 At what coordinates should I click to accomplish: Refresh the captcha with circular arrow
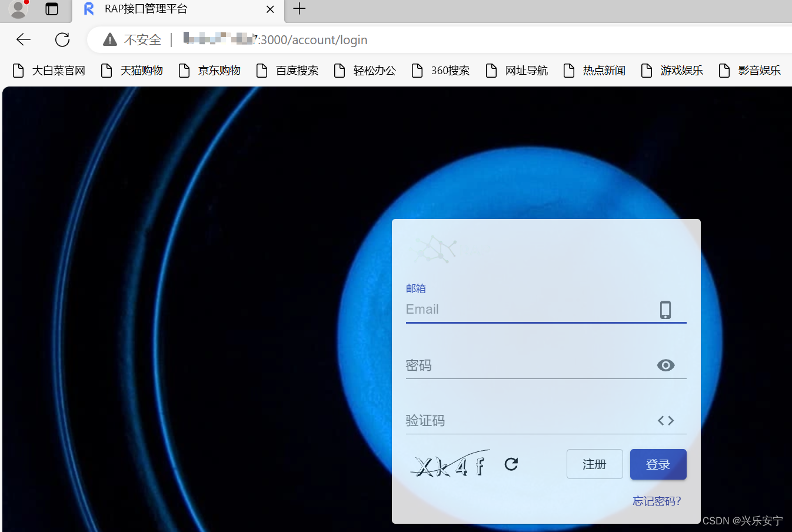coord(511,464)
